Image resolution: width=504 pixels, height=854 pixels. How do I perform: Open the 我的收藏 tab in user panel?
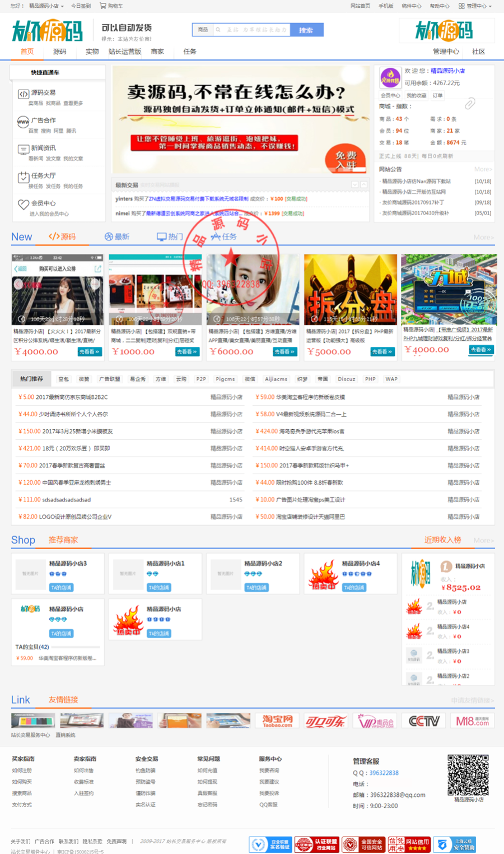tap(416, 95)
